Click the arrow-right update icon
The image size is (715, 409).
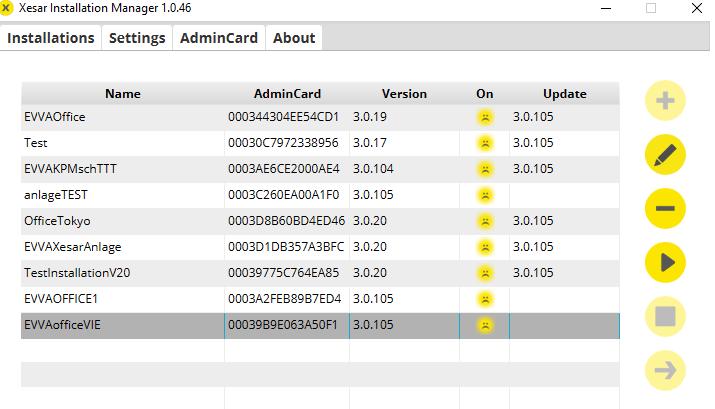[x=665, y=370]
